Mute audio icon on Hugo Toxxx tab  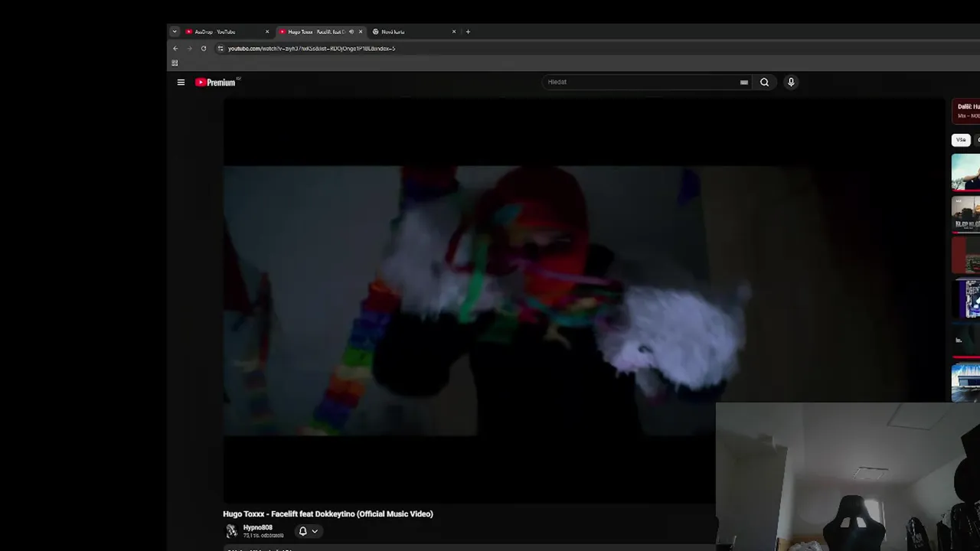pos(351,31)
